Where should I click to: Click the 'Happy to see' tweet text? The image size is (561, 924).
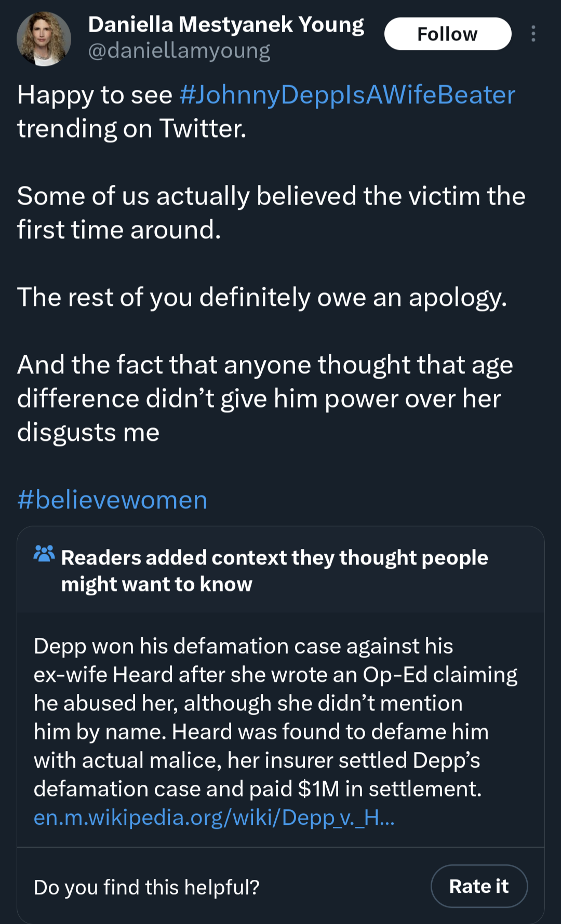click(x=95, y=95)
